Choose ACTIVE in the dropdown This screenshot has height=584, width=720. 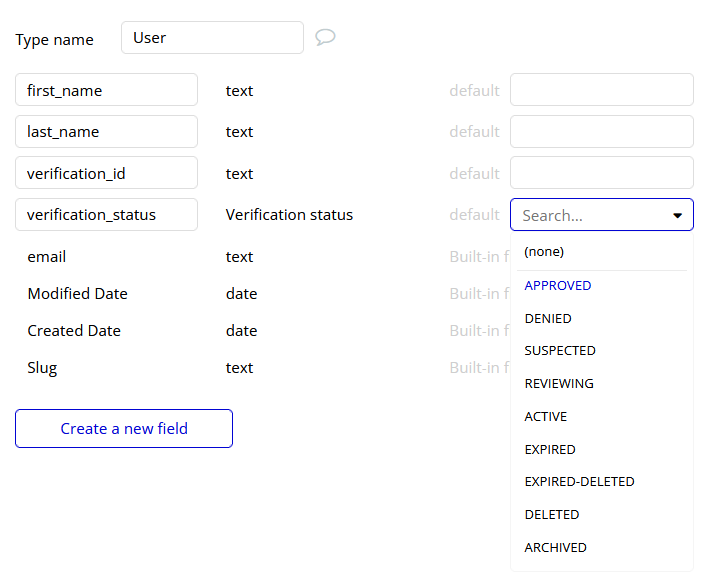coord(546,417)
